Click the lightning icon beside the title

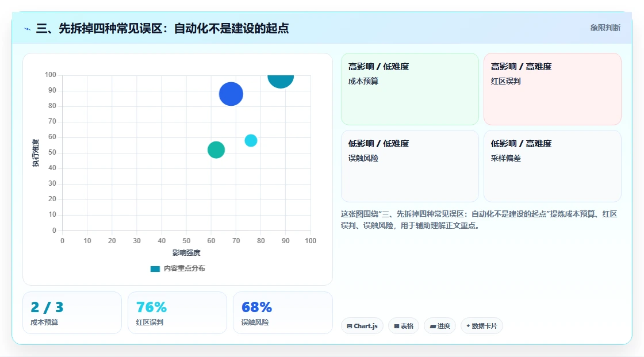point(27,29)
